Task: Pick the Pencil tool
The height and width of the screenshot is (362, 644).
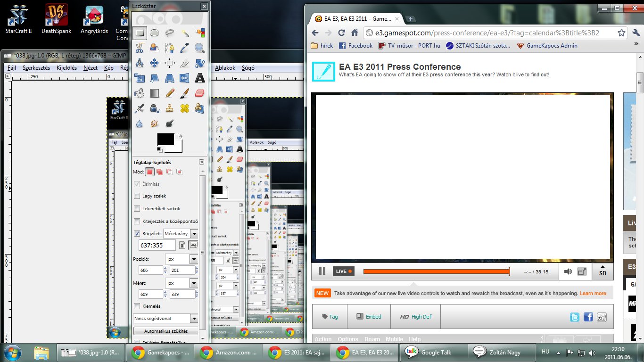Action: (x=170, y=93)
